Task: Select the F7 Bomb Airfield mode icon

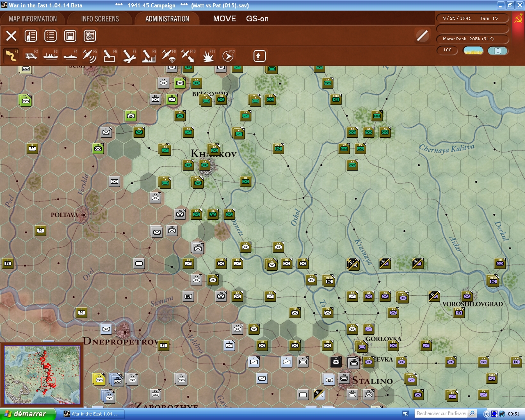Action: [129, 56]
